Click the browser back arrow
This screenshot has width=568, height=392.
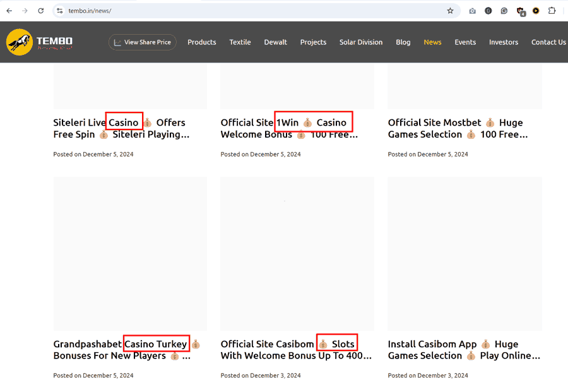click(9, 11)
